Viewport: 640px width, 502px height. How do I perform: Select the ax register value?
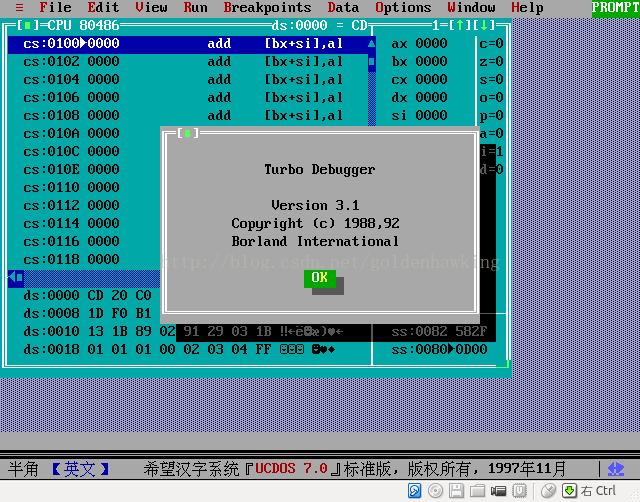(431, 44)
